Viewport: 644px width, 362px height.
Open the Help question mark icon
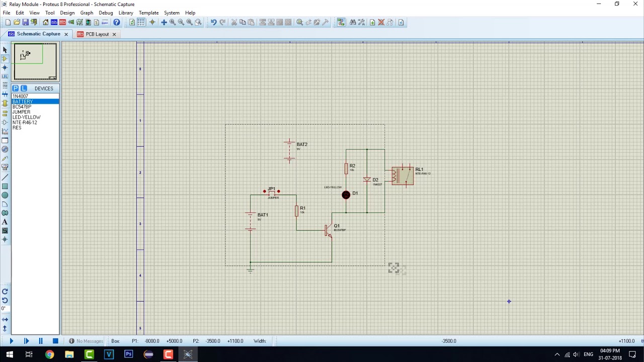pos(116,22)
